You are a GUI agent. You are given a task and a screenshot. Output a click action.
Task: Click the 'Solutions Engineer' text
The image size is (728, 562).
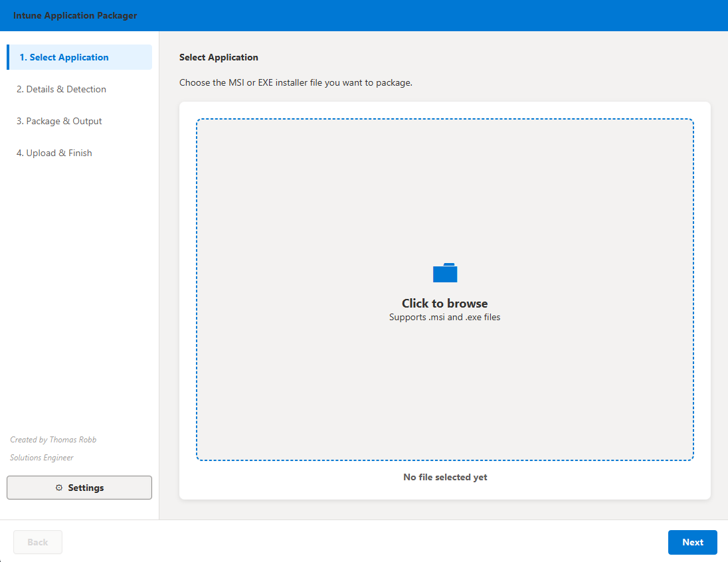[x=42, y=458]
